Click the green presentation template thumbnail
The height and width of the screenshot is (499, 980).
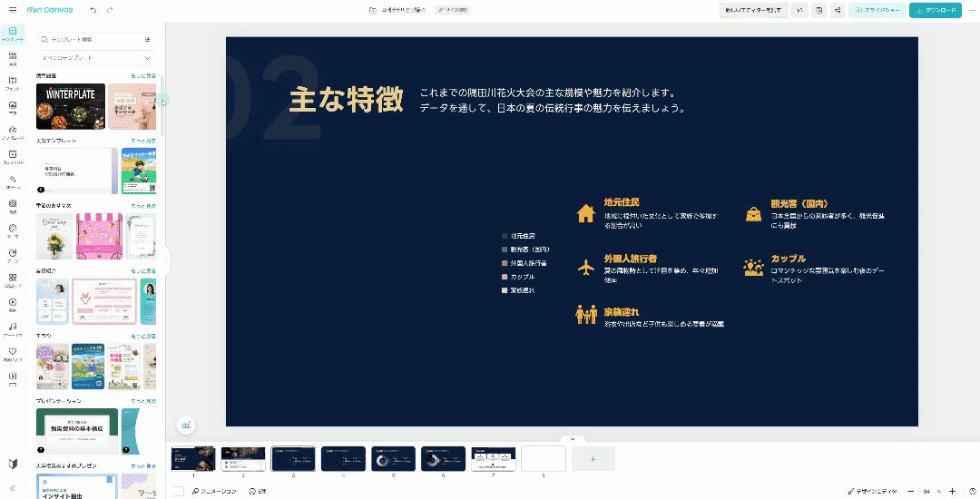(x=77, y=431)
